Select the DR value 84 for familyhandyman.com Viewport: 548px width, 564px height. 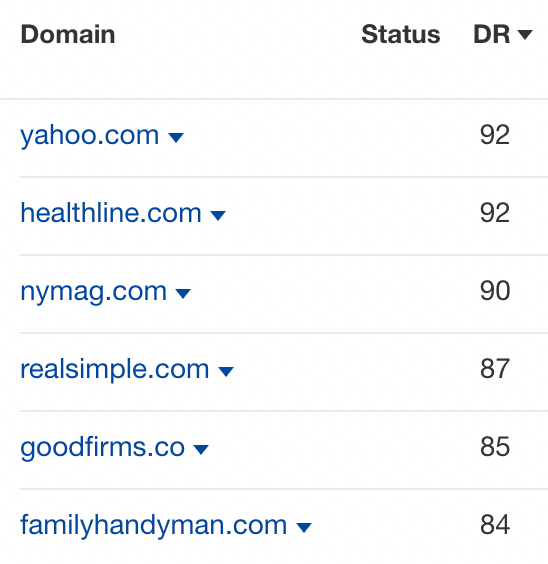495,525
